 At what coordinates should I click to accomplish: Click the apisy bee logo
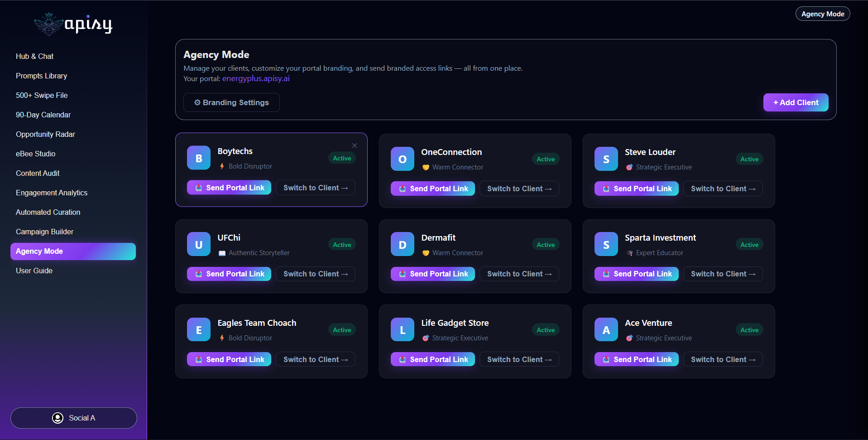(73, 24)
